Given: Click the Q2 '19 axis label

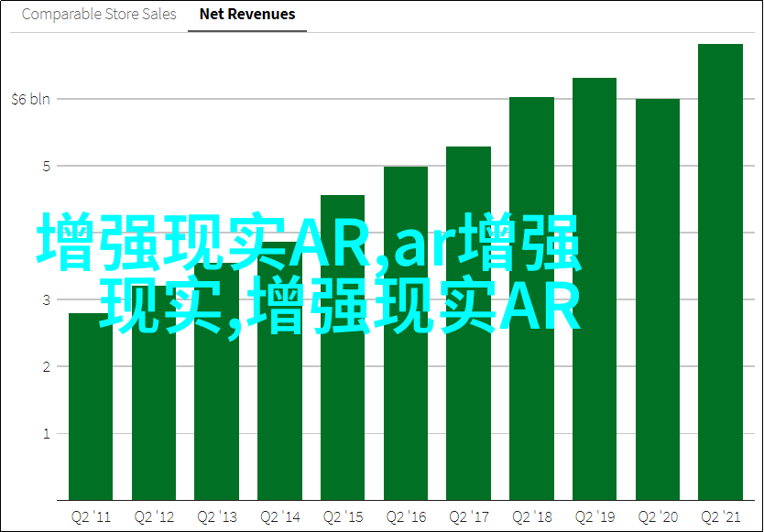Looking at the screenshot, I should tap(595, 517).
